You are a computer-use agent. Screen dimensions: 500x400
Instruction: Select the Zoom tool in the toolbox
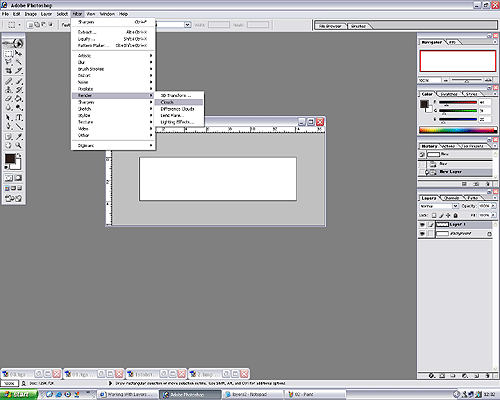pos(19,145)
